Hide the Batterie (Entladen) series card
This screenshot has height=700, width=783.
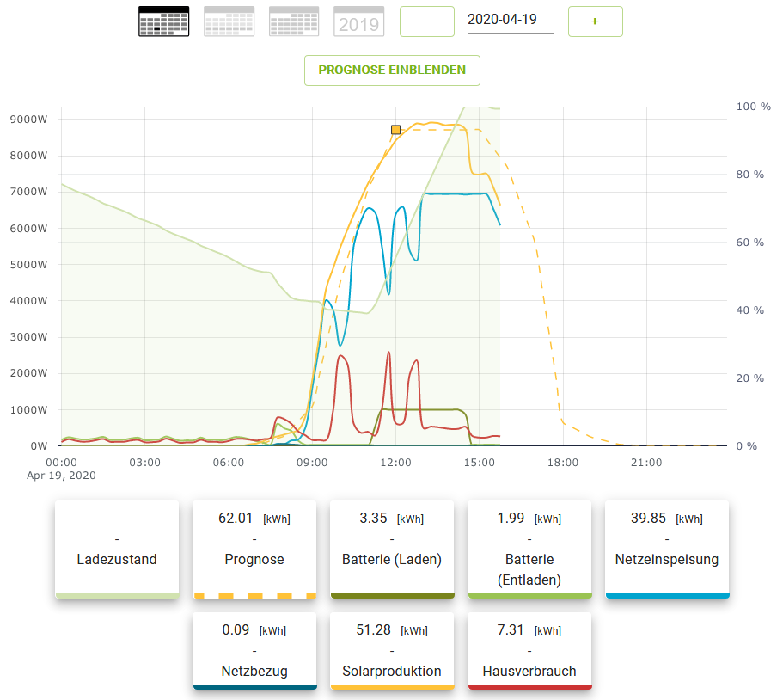[x=529, y=549]
